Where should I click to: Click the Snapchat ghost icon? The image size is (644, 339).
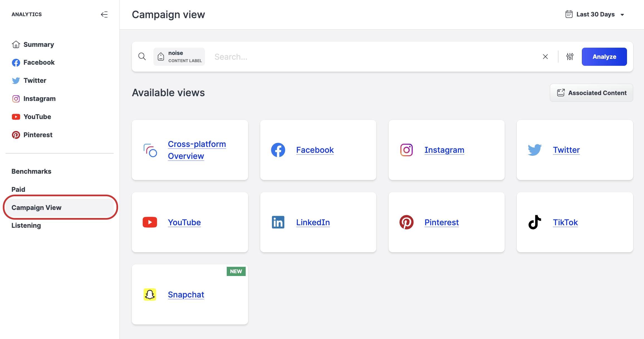pyautogui.click(x=150, y=294)
